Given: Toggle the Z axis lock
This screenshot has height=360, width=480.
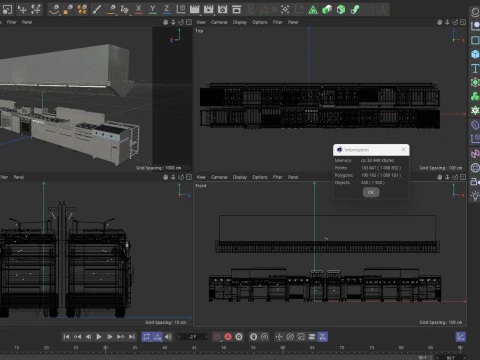Looking at the screenshot, I should click(167, 9).
